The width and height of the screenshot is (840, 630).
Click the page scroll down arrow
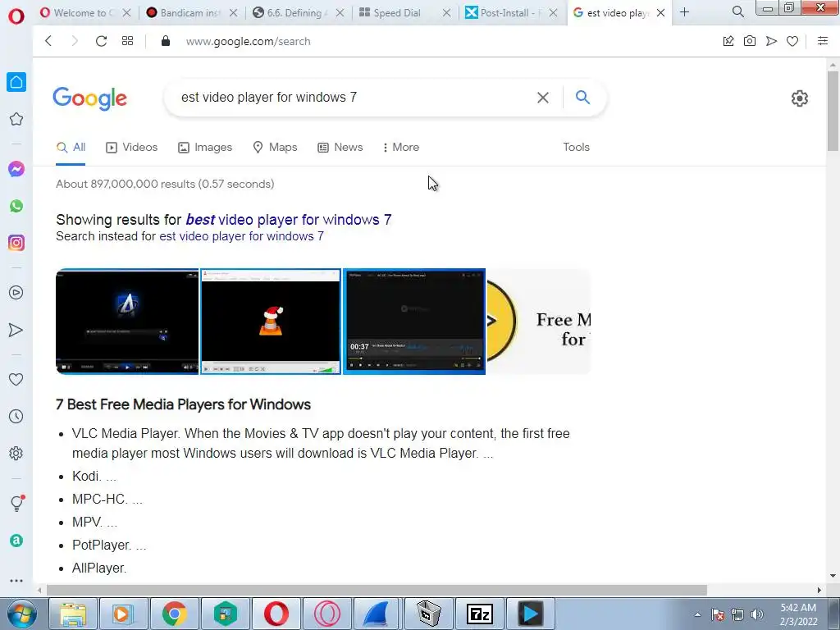[x=833, y=576]
